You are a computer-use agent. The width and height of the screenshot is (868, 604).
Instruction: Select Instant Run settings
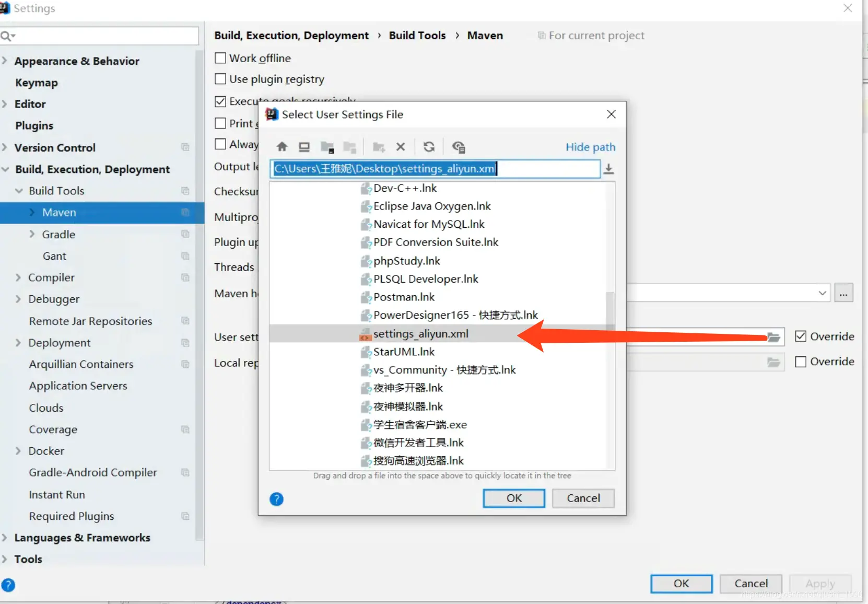click(57, 494)
